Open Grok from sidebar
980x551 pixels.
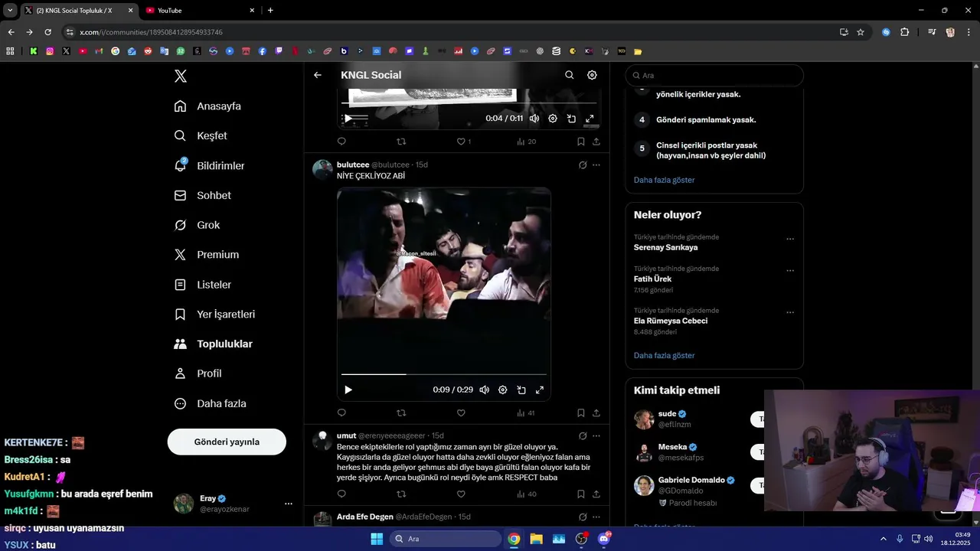tap(197, 225)
